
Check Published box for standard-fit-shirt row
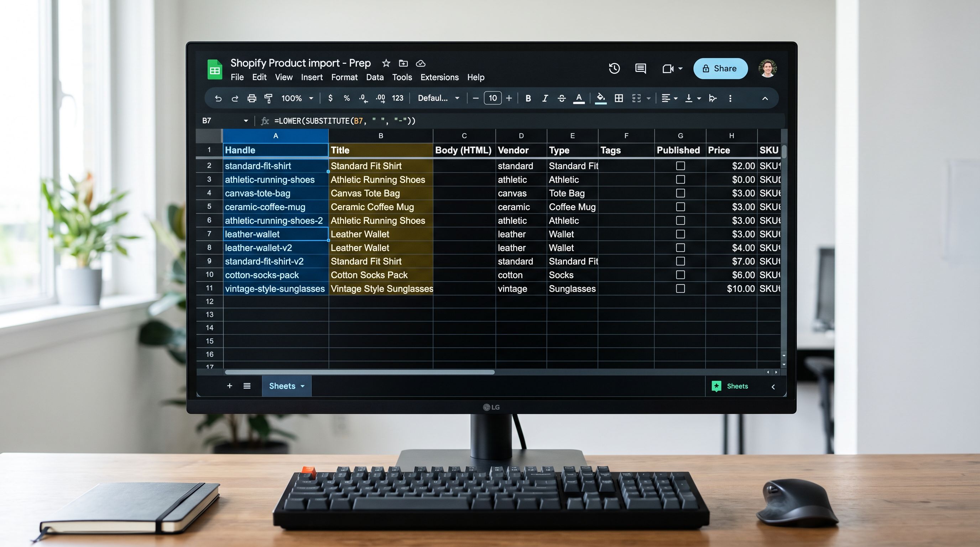click(x=680, y=166)
